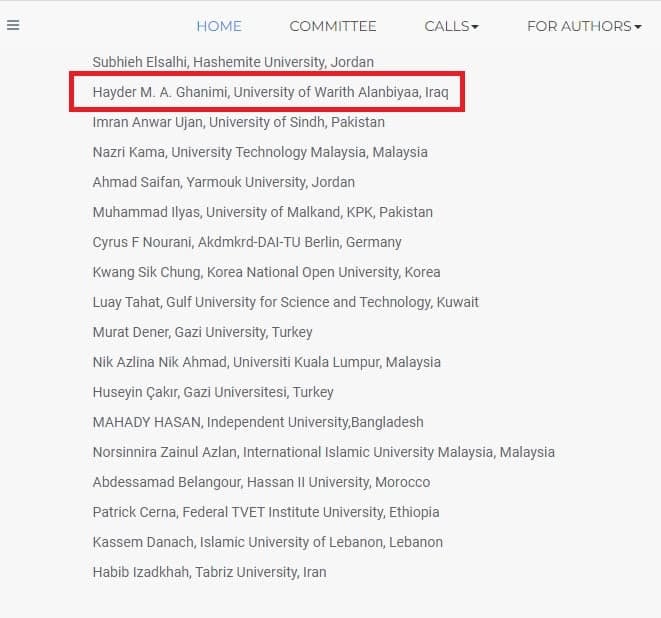Select Nazri Kama, University Technology Malaysia
The width and height of the screenshot is (661, 618).
pos(259,152)
